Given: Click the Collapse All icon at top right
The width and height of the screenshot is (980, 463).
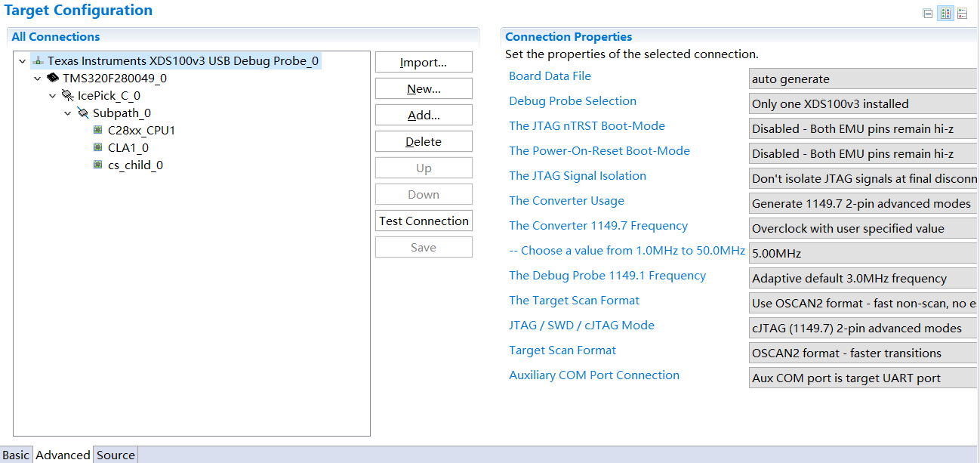Looking at the screenshot, I should point(928,14).
